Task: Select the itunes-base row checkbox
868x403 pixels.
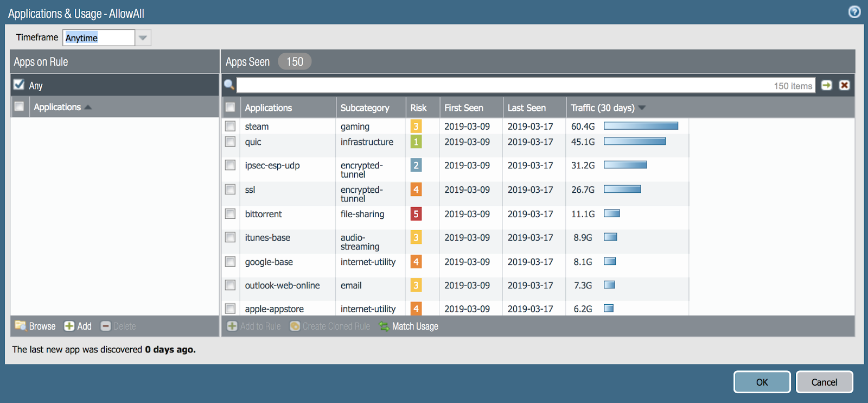Action: click(x=230, y=237)
